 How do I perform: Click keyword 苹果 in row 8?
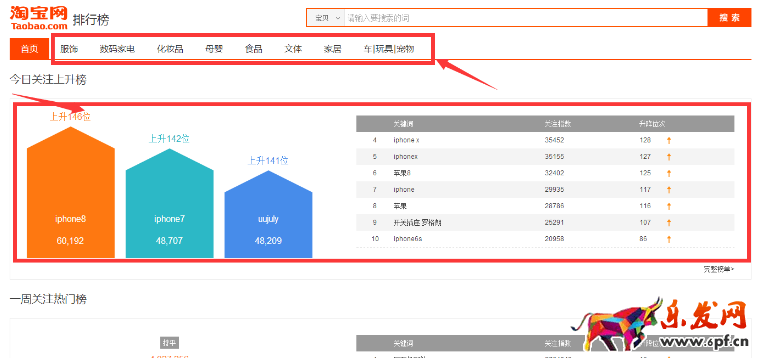[399, 206]
